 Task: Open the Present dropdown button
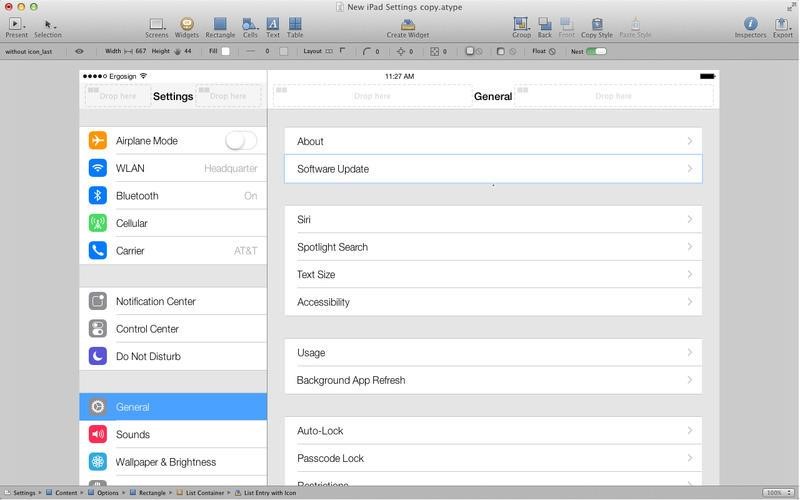click(16, 23)
